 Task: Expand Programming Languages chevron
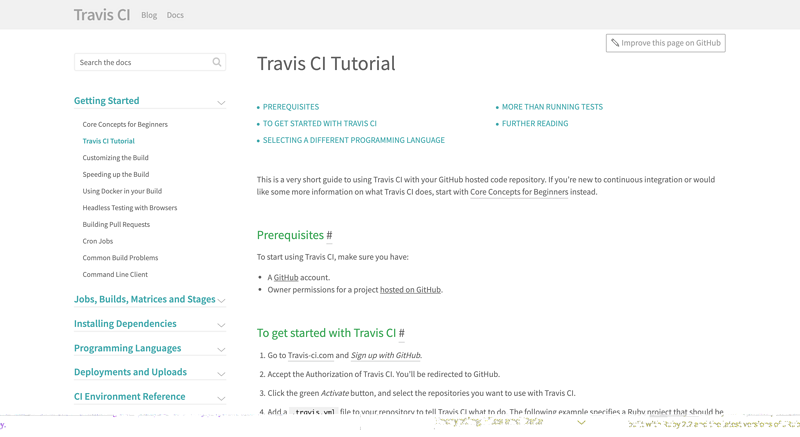(221, 350)
